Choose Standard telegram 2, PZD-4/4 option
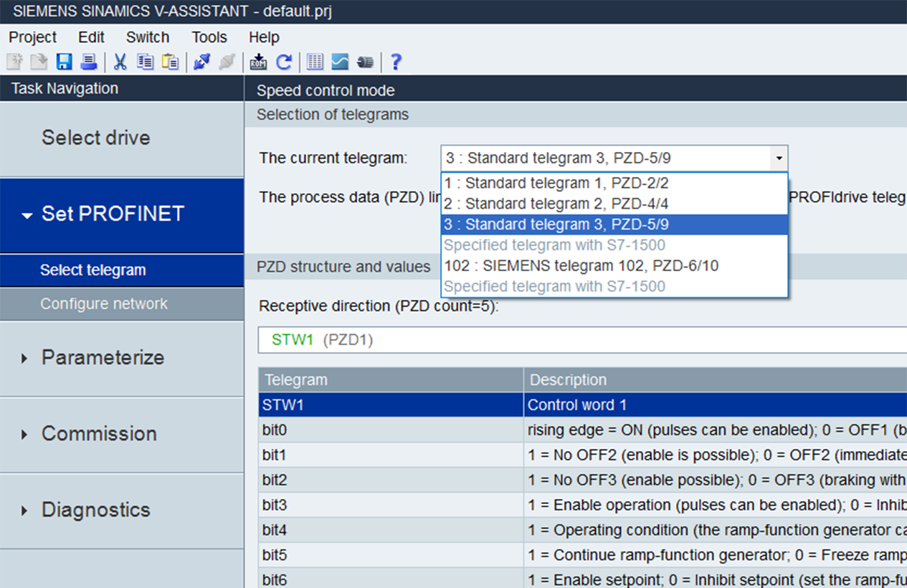This screenshot has height=588, width=907. point(614,204)
